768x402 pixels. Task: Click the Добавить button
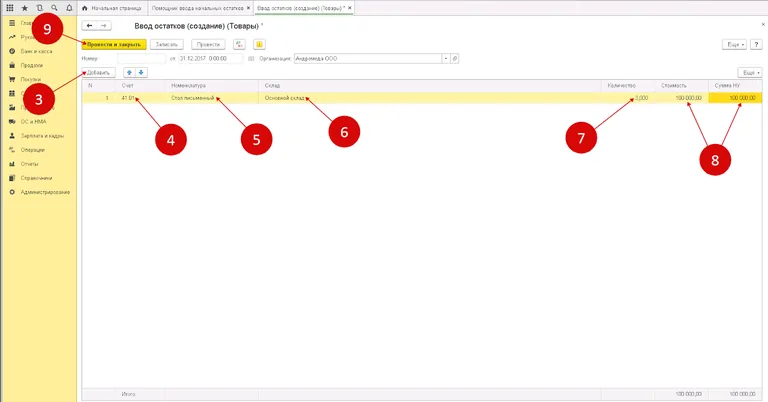click(98, 73)
